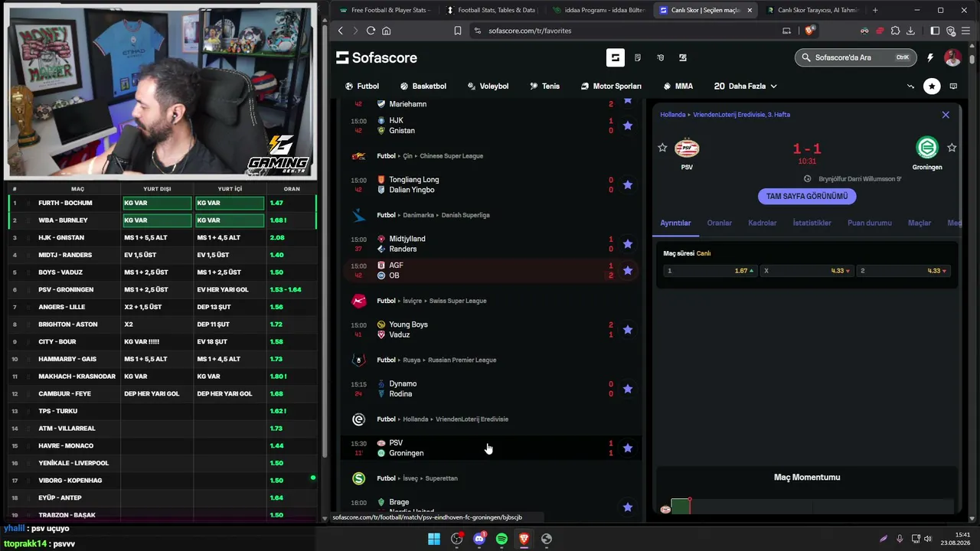Screen dimensions: 980x551
Task: Switch to the Puan durumu tab
Action: [x=870, y=223]
